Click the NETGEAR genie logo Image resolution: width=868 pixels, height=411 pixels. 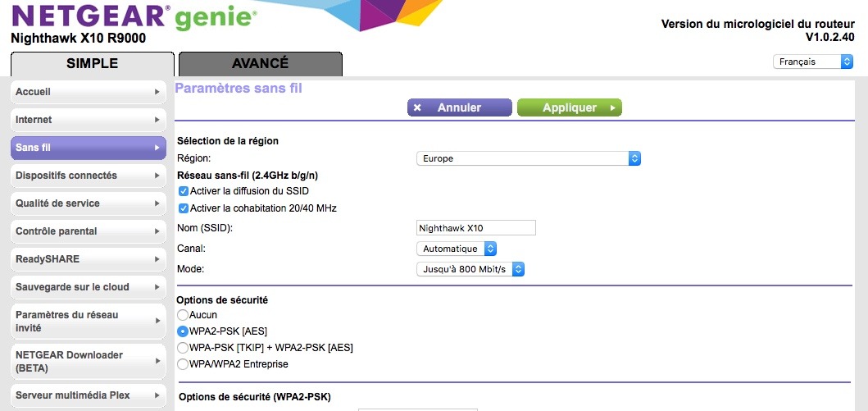134,17
